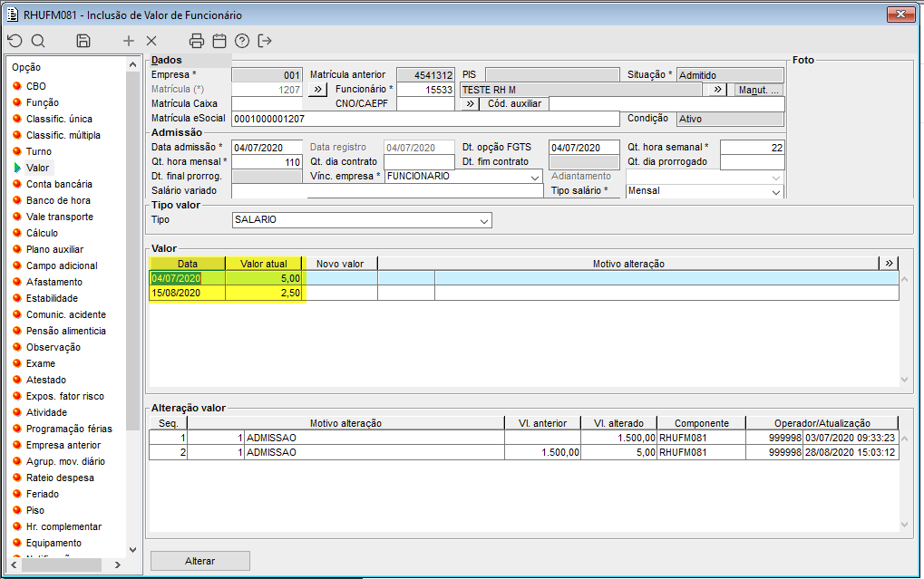Expand the Tipo salário Mensal dropdown
Image resolution: width=924 pixels, height=579 pixels.
coord(776,192)
